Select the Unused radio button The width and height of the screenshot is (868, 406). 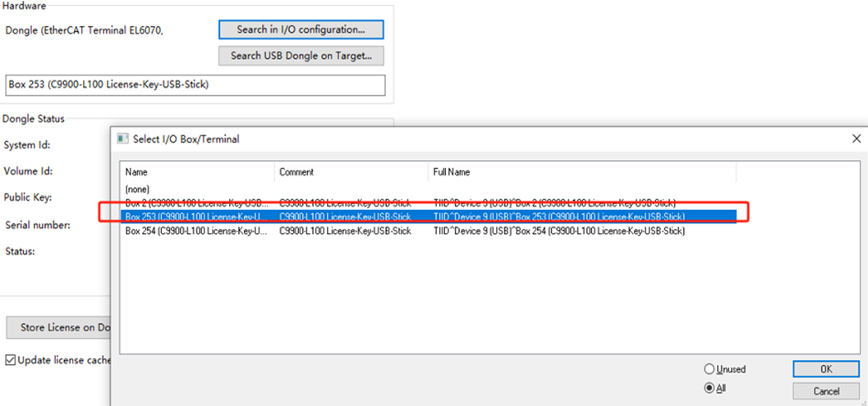coord(710,369)
